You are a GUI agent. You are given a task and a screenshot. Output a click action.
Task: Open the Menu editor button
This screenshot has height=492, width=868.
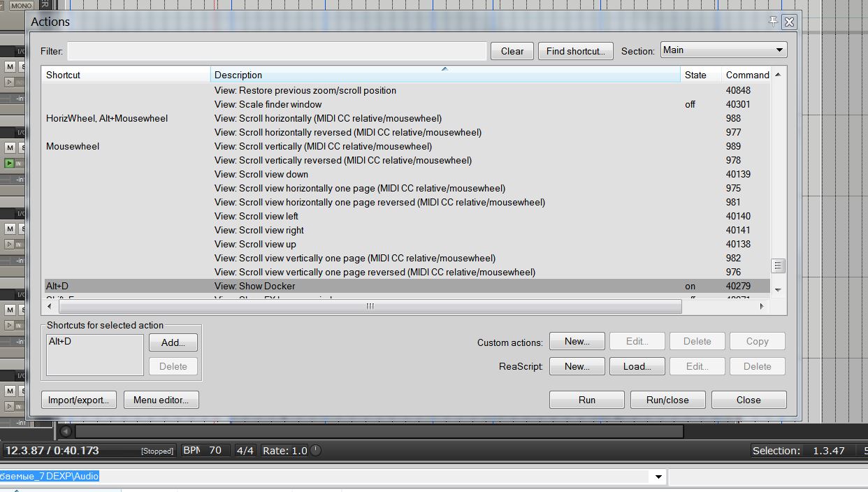click(161, 400)
